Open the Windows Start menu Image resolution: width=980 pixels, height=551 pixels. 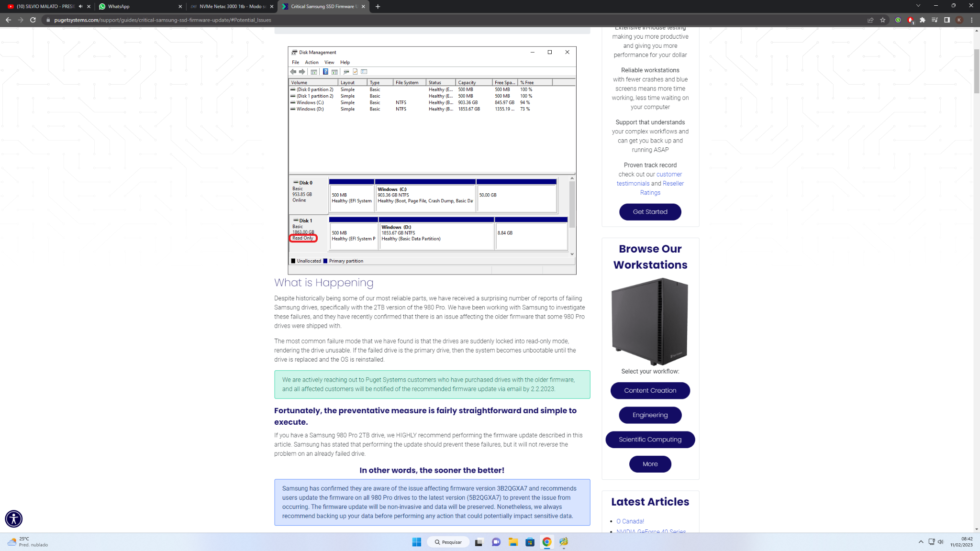coord(416,542)
